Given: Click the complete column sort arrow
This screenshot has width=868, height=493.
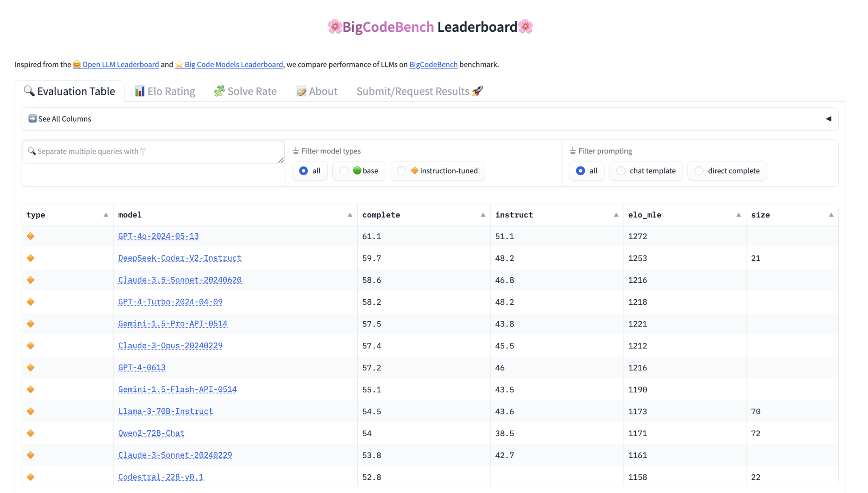Looking at the screenshot, I should pos(483,214).
